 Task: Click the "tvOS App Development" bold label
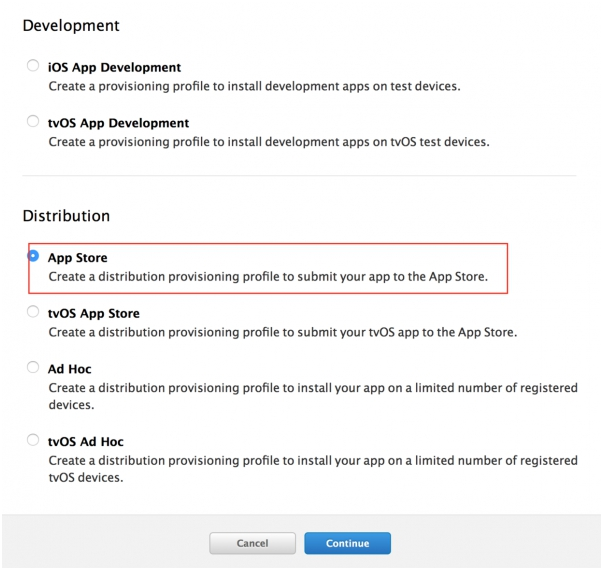tap(118, 123)
